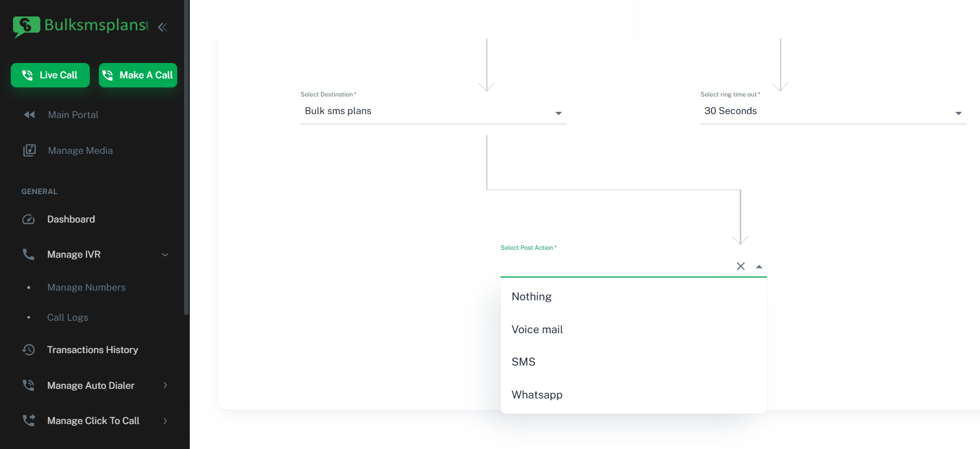Collapse the Select Post Action dropdown arrow
The width and height of the screenshot is (980, 449).
point(759,267)
